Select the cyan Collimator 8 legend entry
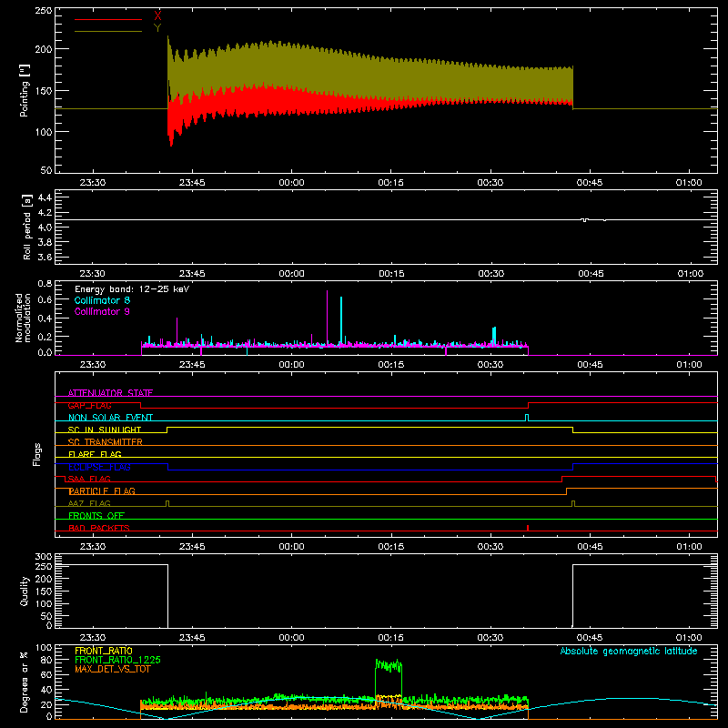The width and height of the screenshot is (728, 728). (102, 300)
